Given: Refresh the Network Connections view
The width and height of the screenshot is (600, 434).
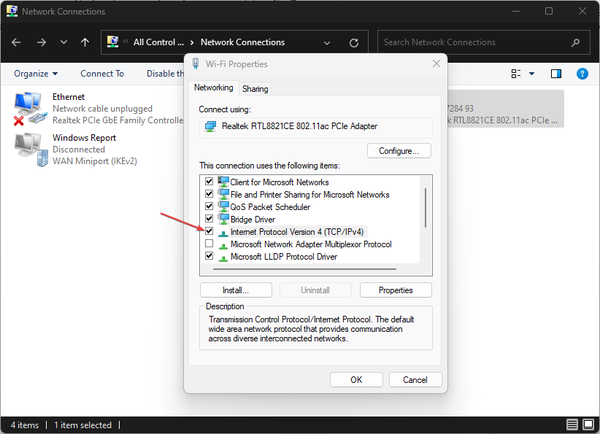Looking at the screenshot, I should (354, 43).
